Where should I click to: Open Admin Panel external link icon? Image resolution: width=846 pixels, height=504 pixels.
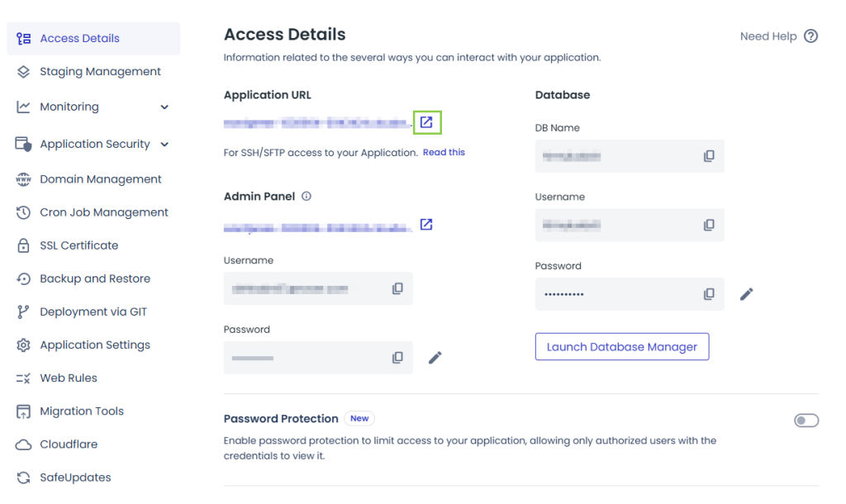click(426, 225)
